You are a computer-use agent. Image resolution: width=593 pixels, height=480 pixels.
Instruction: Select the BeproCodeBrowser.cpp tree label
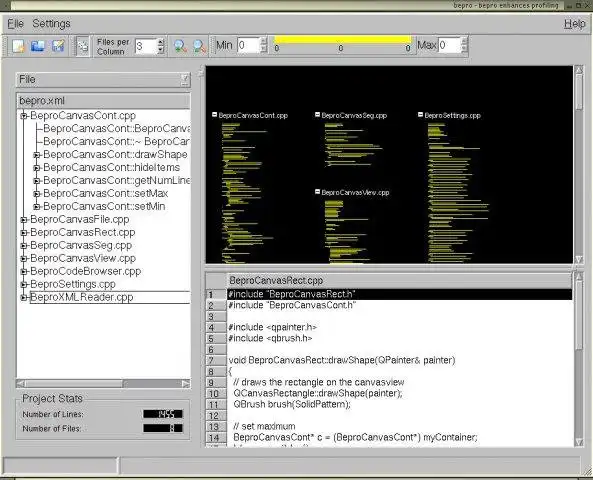[x=85, y=271]
